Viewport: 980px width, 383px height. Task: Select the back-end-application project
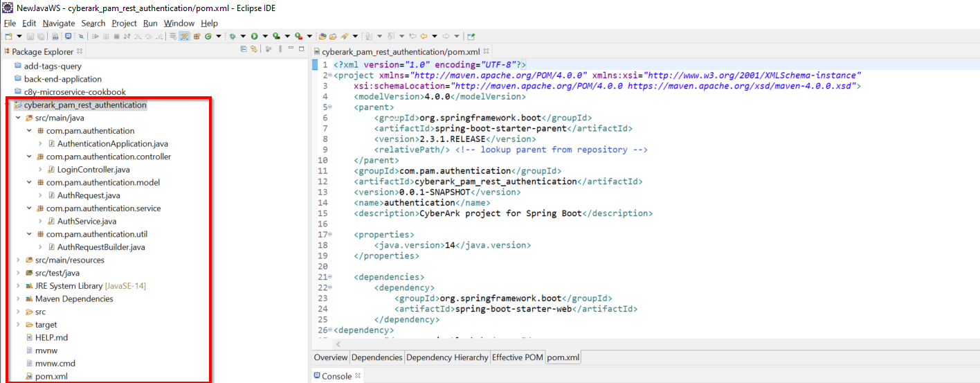(x=63, y=79)
